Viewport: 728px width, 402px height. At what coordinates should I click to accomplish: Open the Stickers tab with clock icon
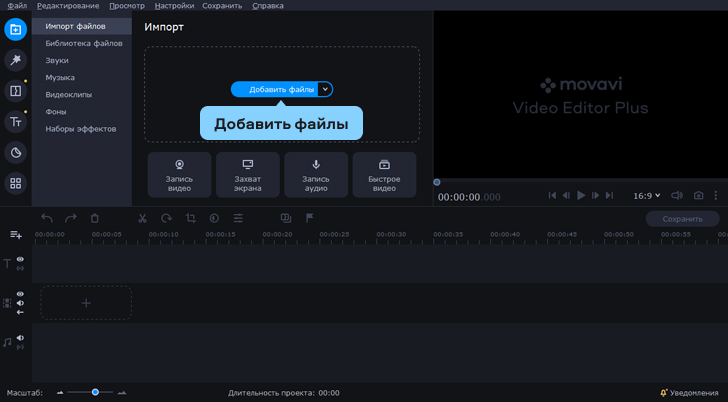[x=16, y=152]
